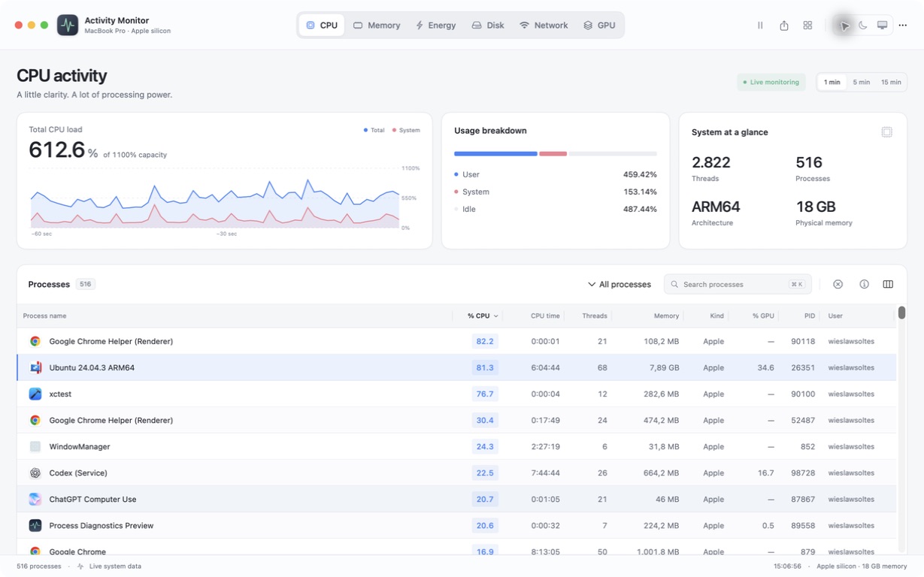Image resolution: width=924 pixels, height=577 pixels.
Task: Click the Chrome icon for PID 90118
Action: coord(35,341)
